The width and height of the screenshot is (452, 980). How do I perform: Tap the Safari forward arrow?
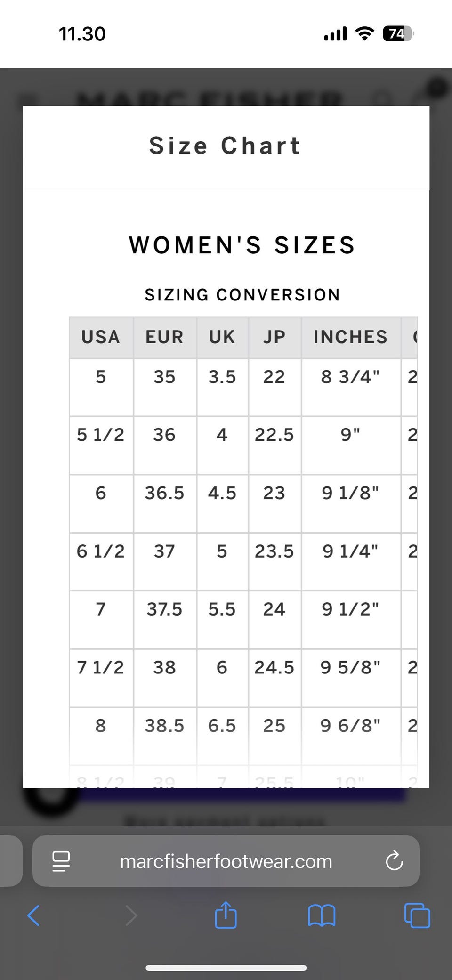[x=131, y=915]
